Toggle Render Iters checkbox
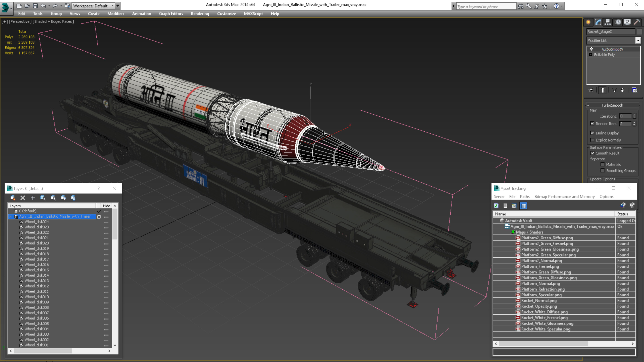Screen dimensions: 644x362 click(x=592, y=123)
